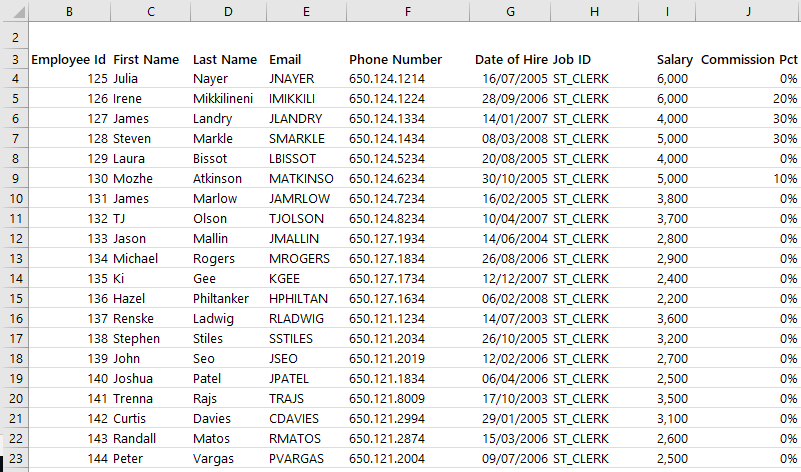Image resolution: width=801 pixels, height=472 pixels.
Task: Select salary cell 2,200
Action: click(x=667, y=298)
